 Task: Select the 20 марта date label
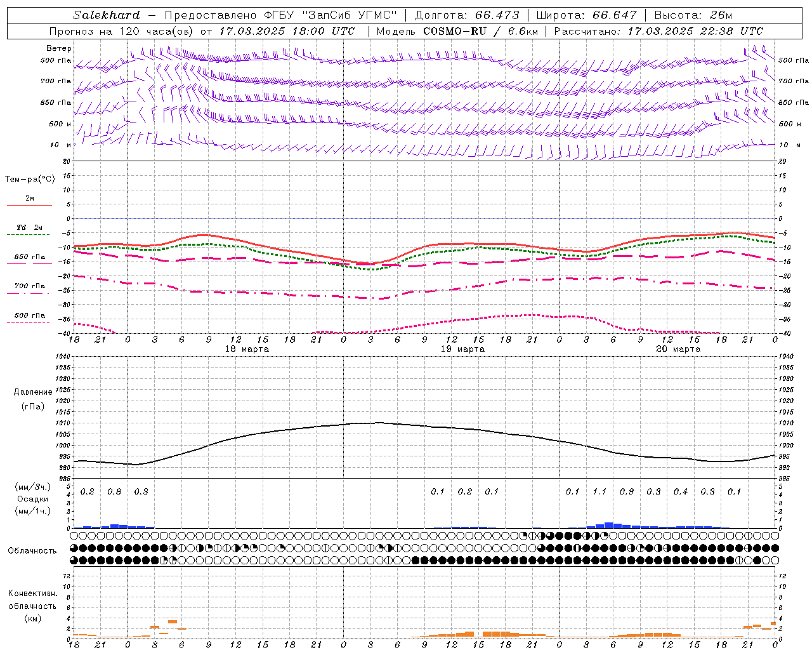(678, 349)
